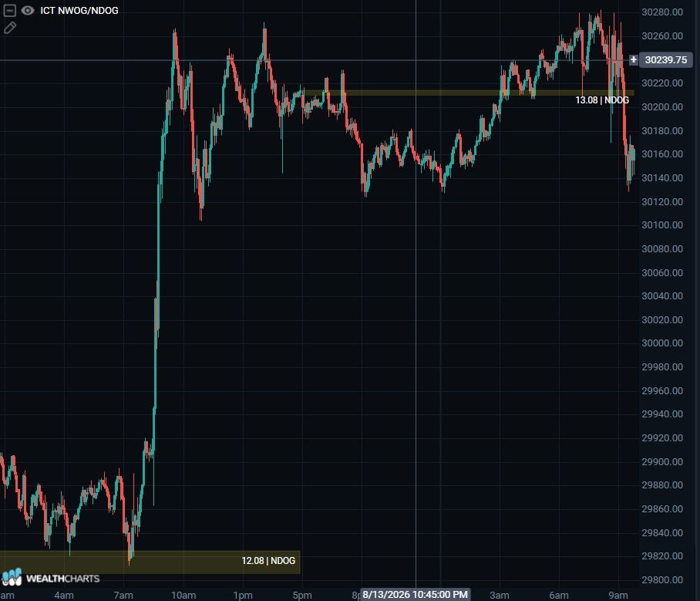Collapse the ICT NWOG/NDOG indicator box
This screenshot has height=601, width=700.
tap(9, 10)
